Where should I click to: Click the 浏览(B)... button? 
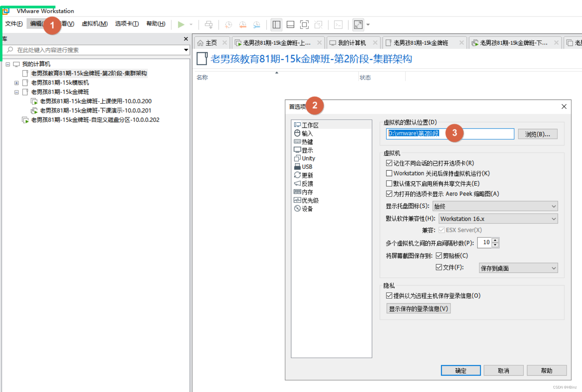pos(537,134)
